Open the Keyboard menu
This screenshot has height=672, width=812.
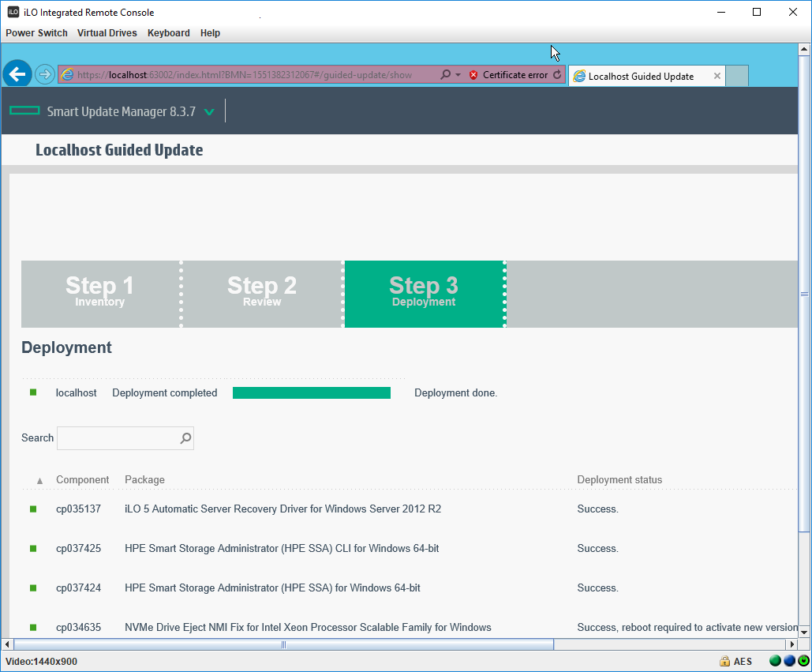pyautogui.click(x=168, y=33)
